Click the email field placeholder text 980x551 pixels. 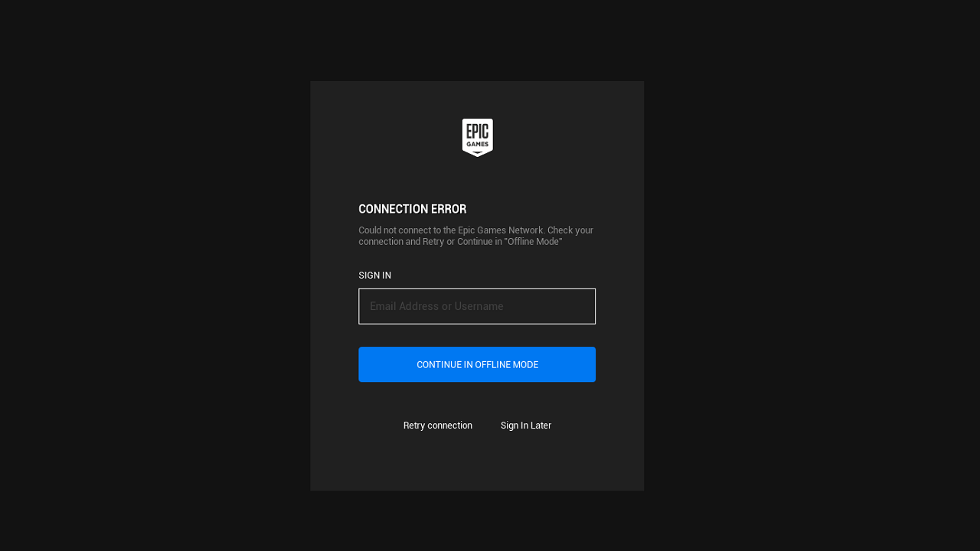point(436,306)
